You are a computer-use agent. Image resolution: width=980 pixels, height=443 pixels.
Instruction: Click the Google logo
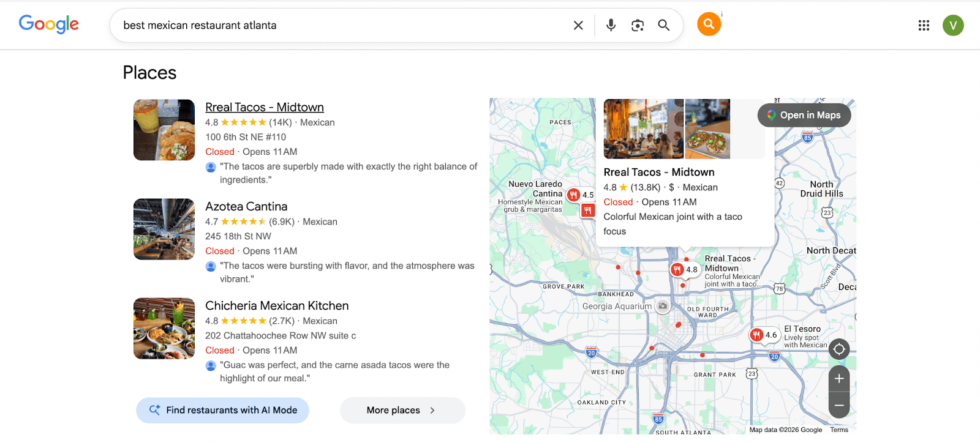(x=49, y=24)
